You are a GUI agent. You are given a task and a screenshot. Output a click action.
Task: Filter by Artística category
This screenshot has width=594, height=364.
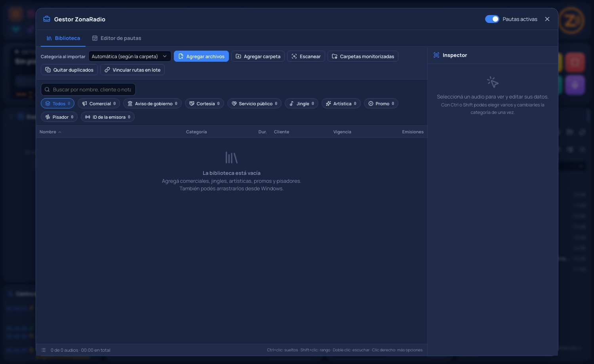pyautogui.click(x=341, y=103)
